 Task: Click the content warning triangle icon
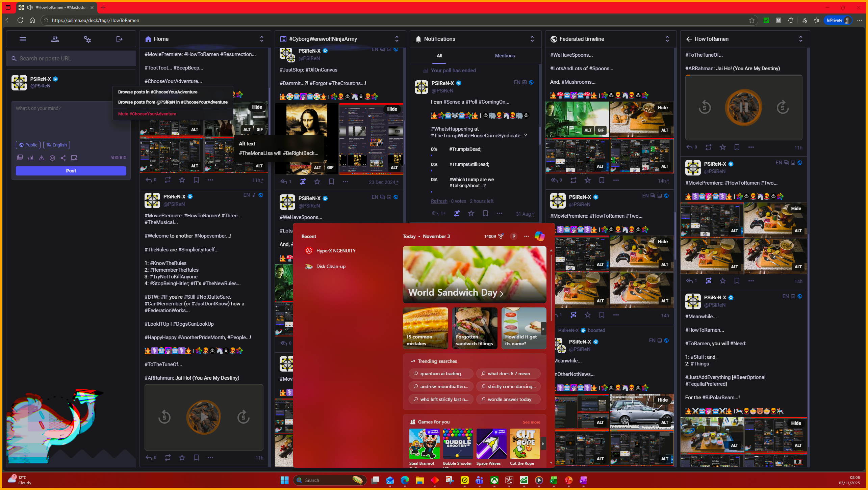(42, 158)
